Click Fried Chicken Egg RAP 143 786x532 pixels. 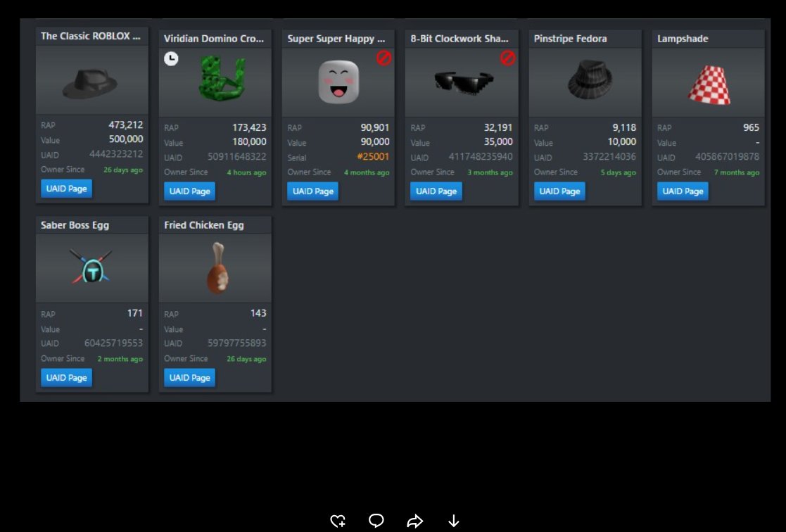tap(258, 313)
